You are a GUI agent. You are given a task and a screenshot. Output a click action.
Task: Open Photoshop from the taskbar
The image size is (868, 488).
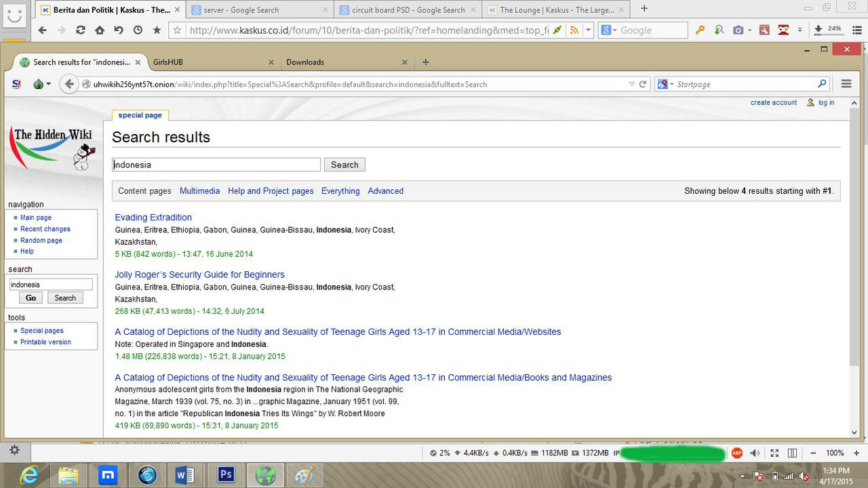click(226, 475)
